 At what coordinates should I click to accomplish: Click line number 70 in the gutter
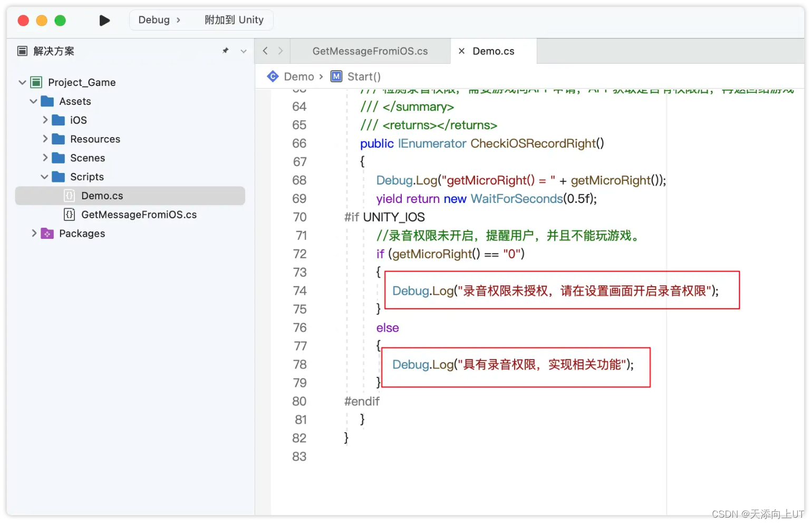coord(299,217)
